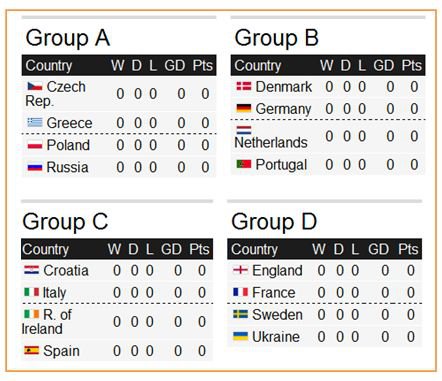Screen dimensions: 442x381
Task: Open the France team link
Action: point(274,293)
